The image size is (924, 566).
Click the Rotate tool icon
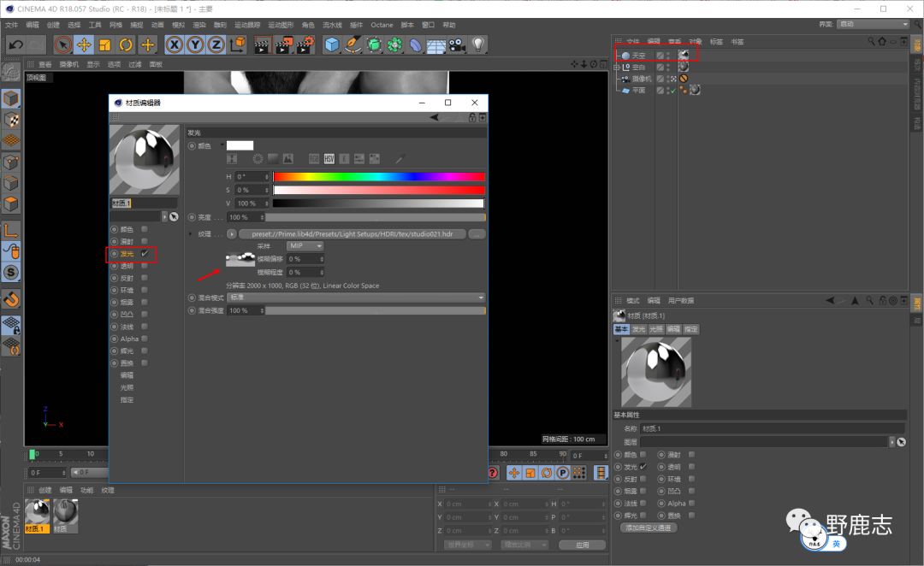(127, 44)
